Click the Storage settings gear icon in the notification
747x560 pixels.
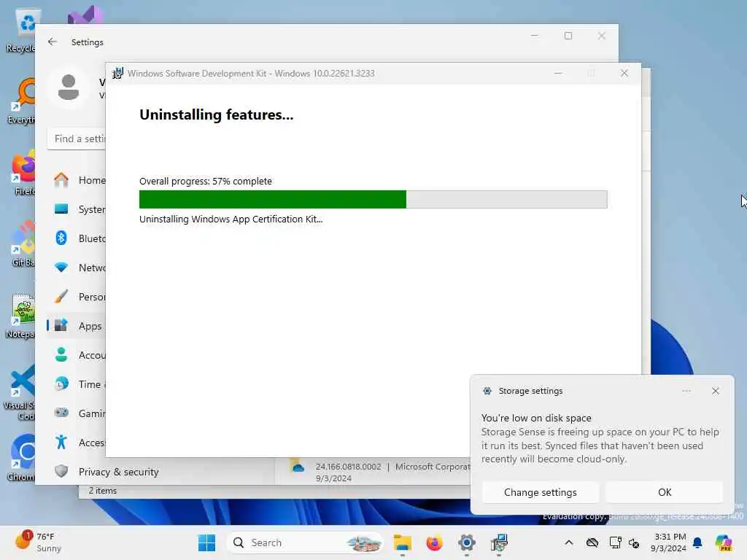487,391
